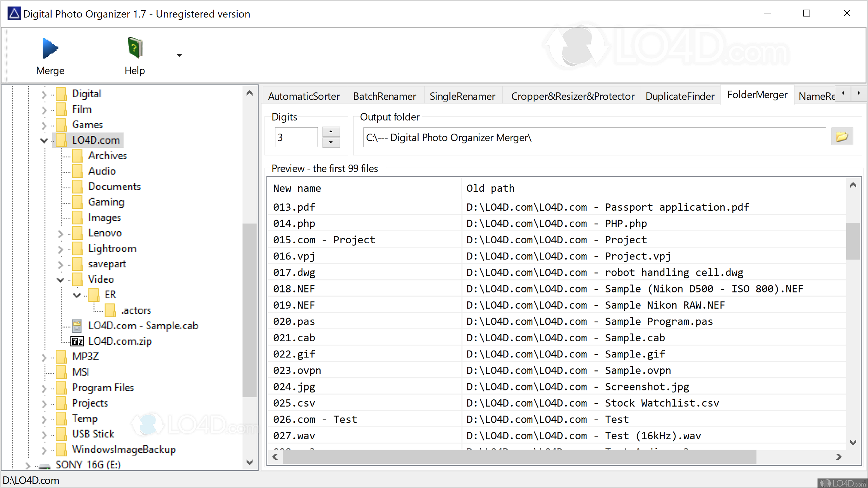Click the LO4D.com.zip 7z archive icon
Image resolution: width=868 pixels, height=488 pixels.
77,341
